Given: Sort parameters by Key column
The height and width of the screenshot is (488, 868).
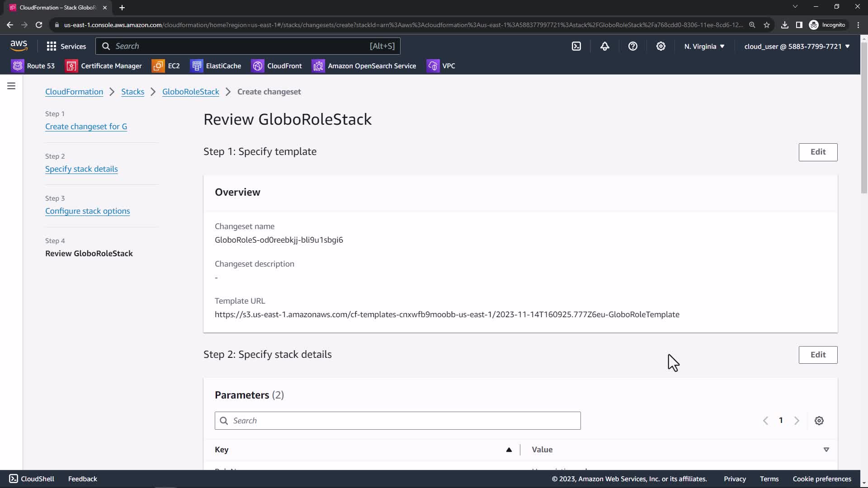Looking at the screenshot, I should coord(509,450).
